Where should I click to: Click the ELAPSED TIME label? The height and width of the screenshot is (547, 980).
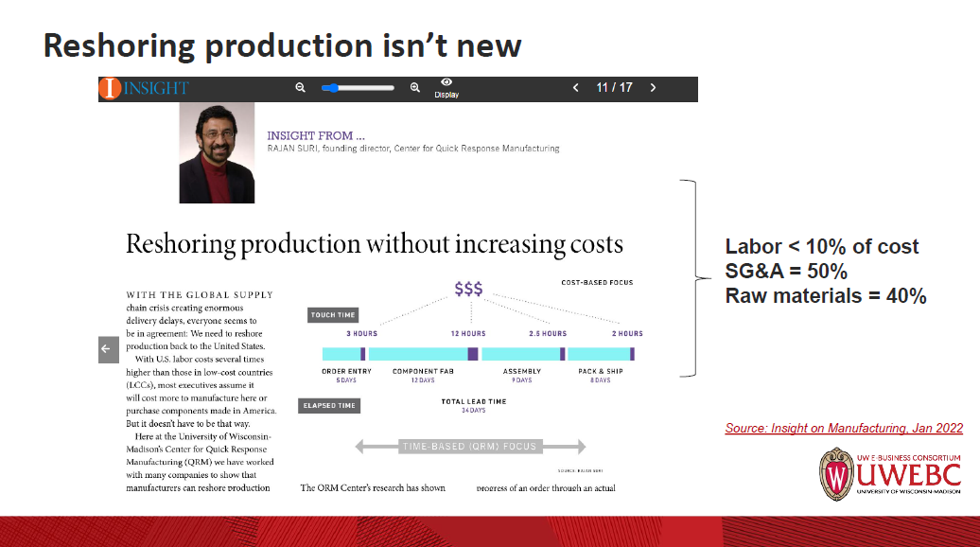[329, 405]
